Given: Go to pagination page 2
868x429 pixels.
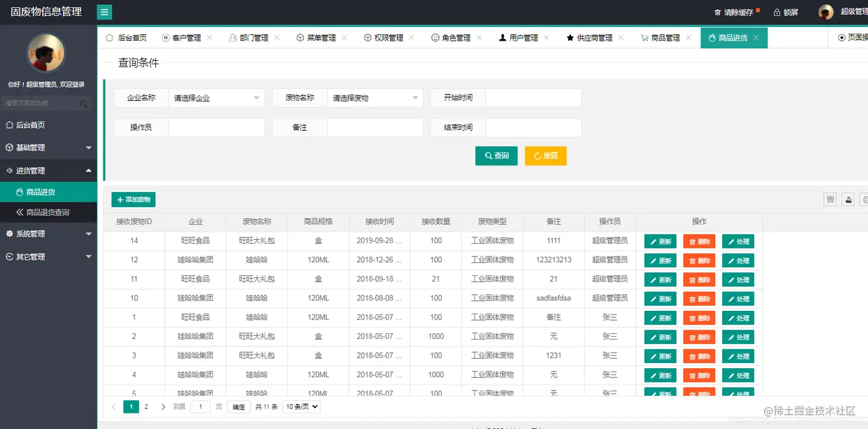Looking at the screenshot, I should 146,407.
